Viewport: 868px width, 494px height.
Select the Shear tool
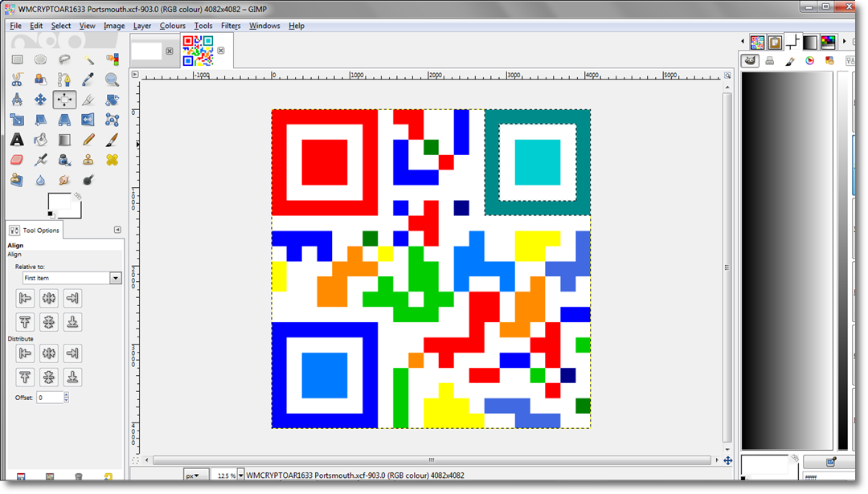[x=40, y=120]
